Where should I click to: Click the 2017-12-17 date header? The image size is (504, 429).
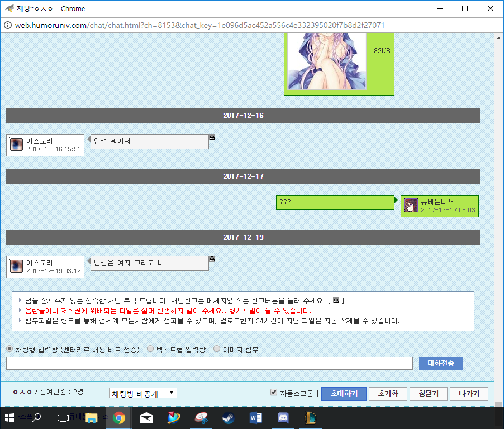tap(243, 177)
